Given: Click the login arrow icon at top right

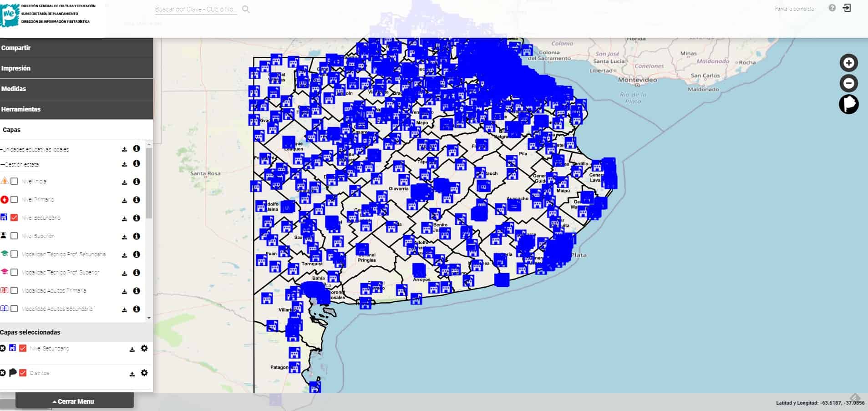Looking at the screenshot, I should [847, 8].
